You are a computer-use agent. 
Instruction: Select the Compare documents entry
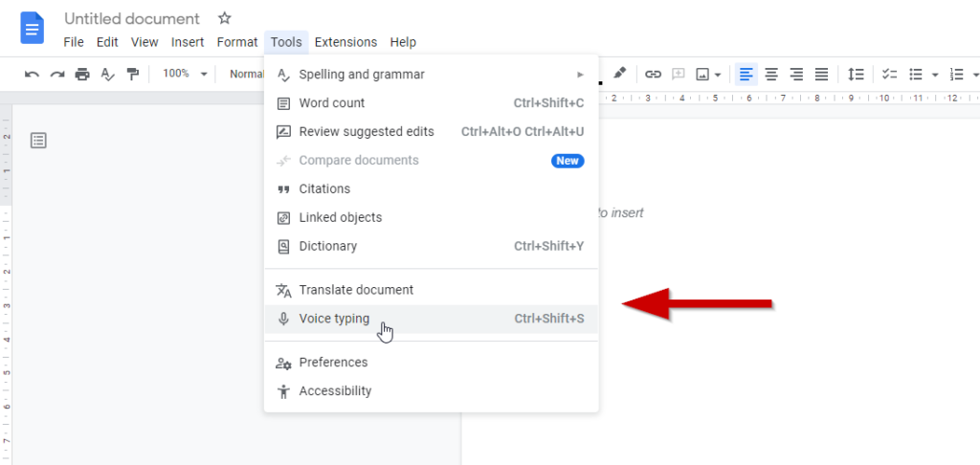(x=432, y=161)
